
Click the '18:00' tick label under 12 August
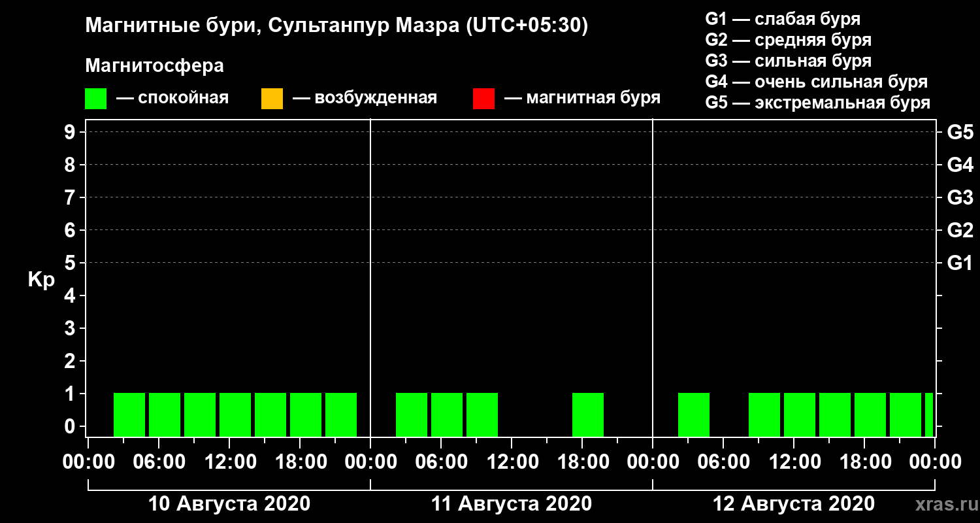864,462
